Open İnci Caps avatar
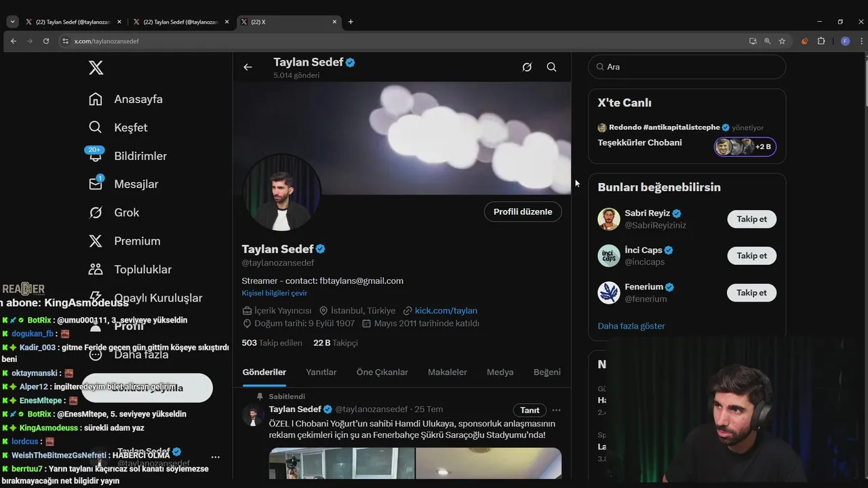This screenshot has height=488, width=868. (x=609, y=256)
